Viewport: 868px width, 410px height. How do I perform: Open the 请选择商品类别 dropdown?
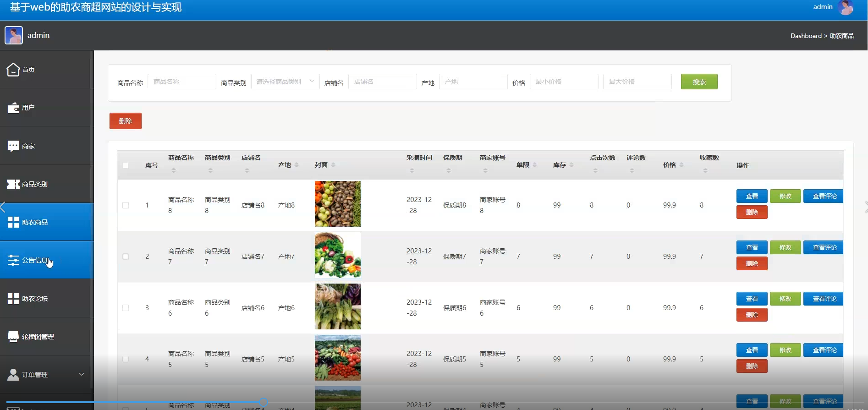285,82
